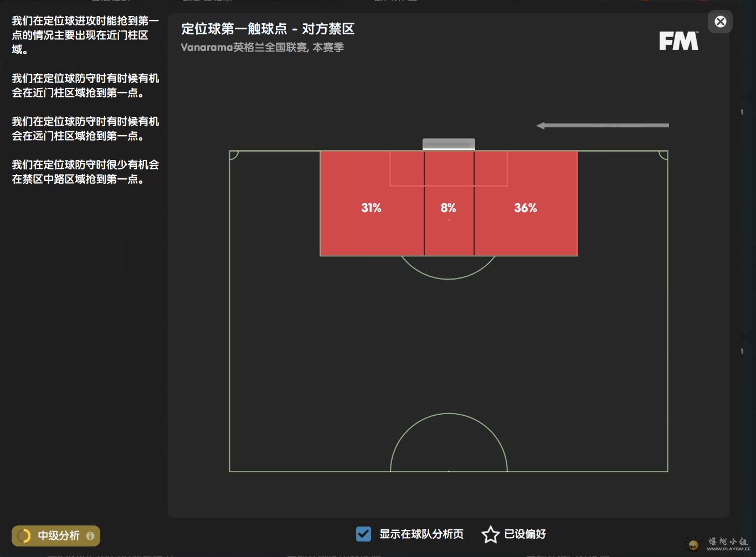Viewport: 756px width, 557px height.
Task: Click the watermark logo in bottom corner
Action: [720, 544]
